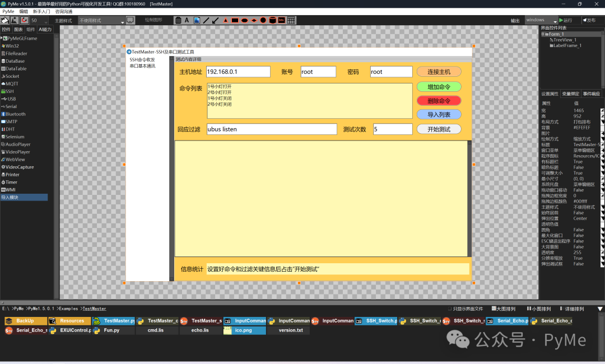Switch to the AI能力 tab
The width and height of the screenshot is (605, 364).
coord(45,29)
